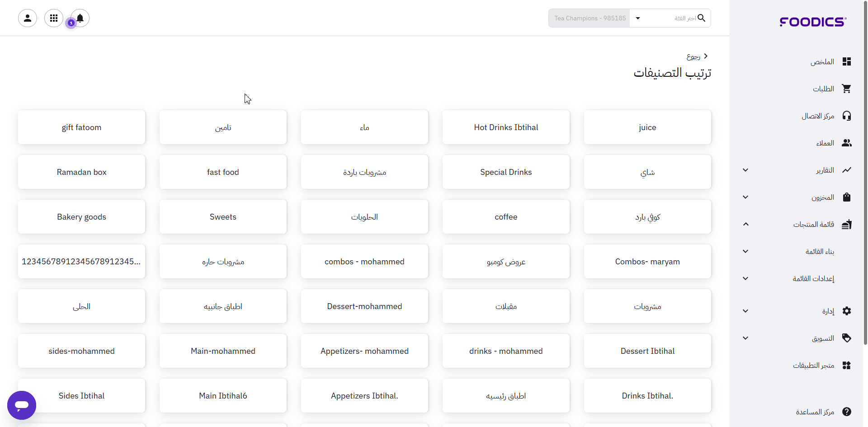Expand the المخزون inventory section chevron

(745, 197)
